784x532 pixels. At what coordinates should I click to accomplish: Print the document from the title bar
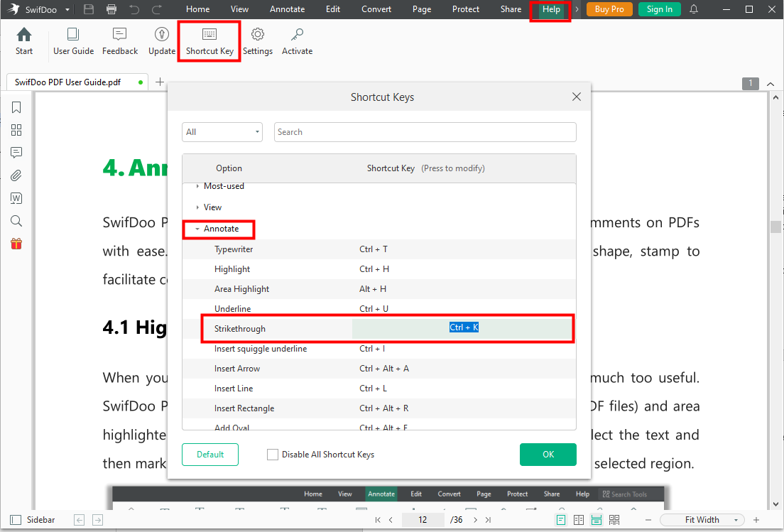click(111, 9)
